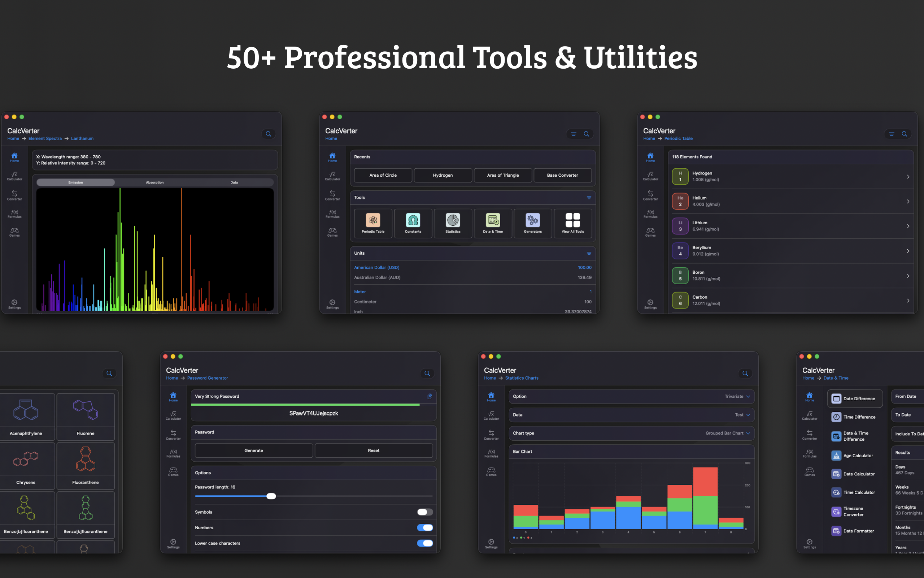
Task: Turn off Lower case characters switch
Action: tap(425, 543)
